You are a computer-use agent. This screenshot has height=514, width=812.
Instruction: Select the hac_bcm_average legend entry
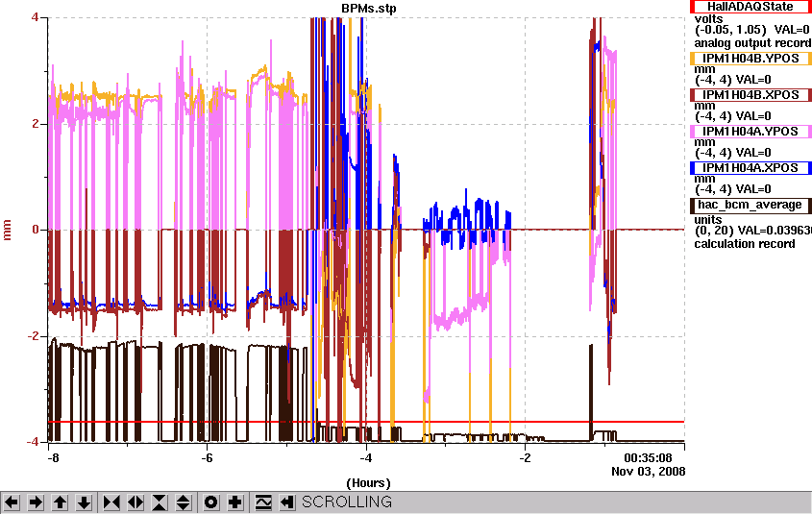click(x=750, y=205)
